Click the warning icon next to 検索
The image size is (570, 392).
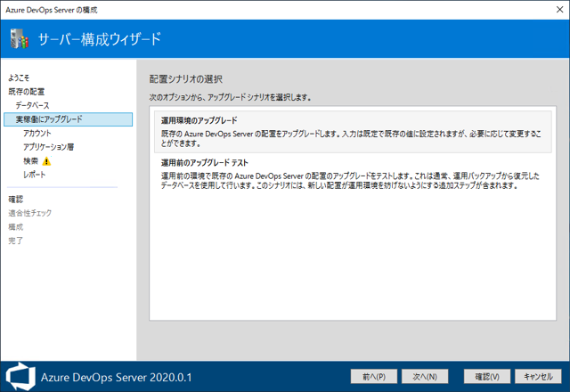(46, 161)
